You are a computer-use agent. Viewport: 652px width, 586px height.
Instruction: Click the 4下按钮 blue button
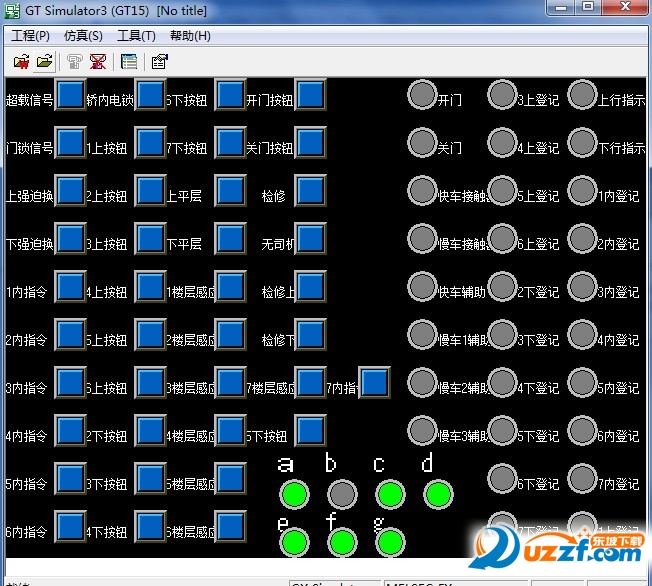(150, 527)
